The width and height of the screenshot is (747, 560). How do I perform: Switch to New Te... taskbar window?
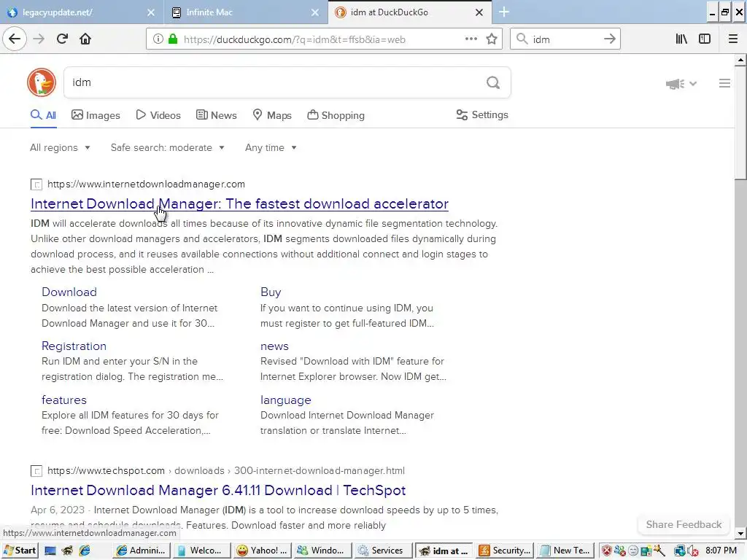point(565,551)
